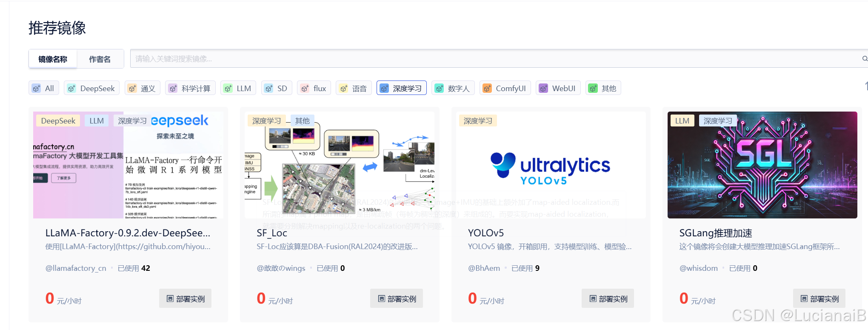Screen dimensions: 868x330
Task: Click the flux filter tag icon
Action: (x=305, y=88)
